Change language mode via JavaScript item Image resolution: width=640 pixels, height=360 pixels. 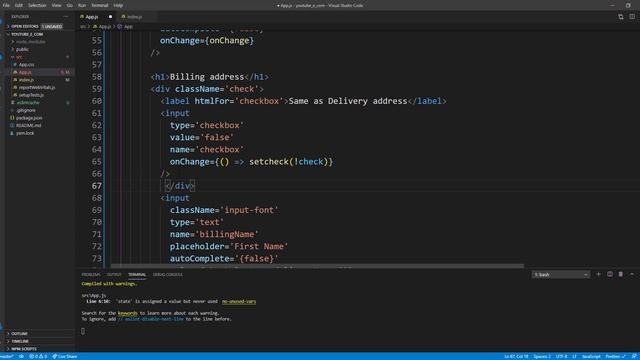(x=591, y=356)
